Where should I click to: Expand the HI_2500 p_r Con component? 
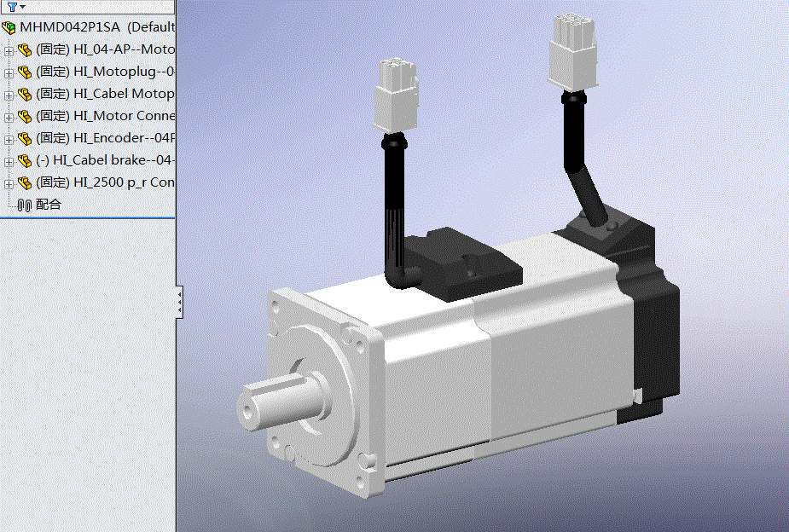point(9,183)
